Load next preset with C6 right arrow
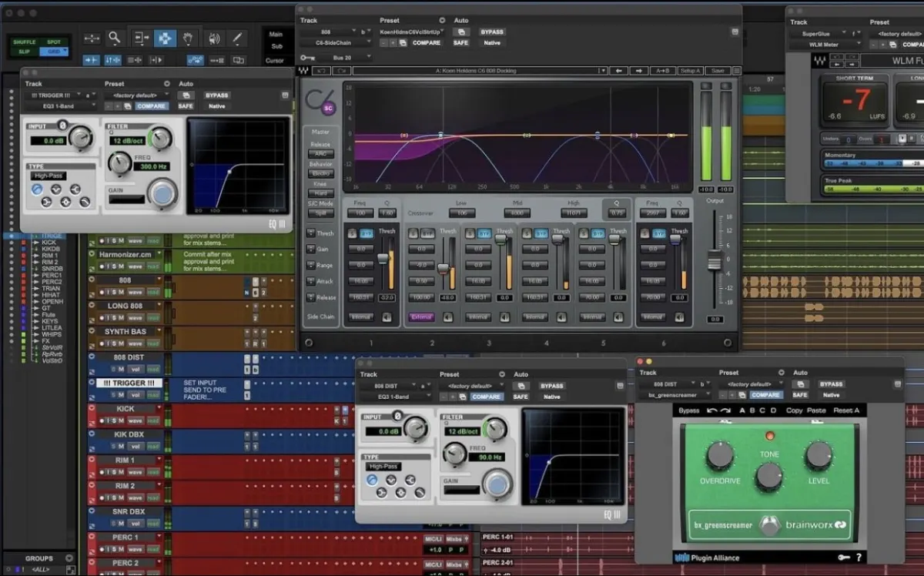This screenshot has width=924, height=576. [638, 71]
